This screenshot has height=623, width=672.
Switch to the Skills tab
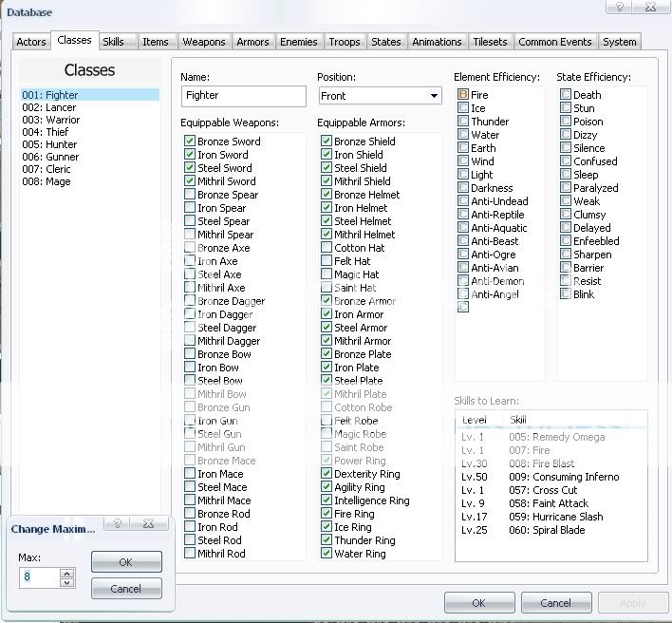point(113,42)
